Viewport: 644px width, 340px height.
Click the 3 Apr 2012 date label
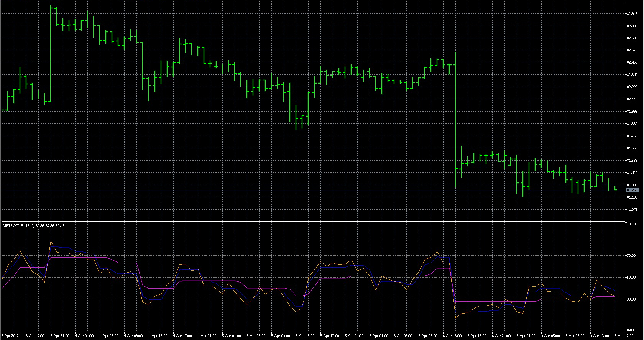point(10,336)
